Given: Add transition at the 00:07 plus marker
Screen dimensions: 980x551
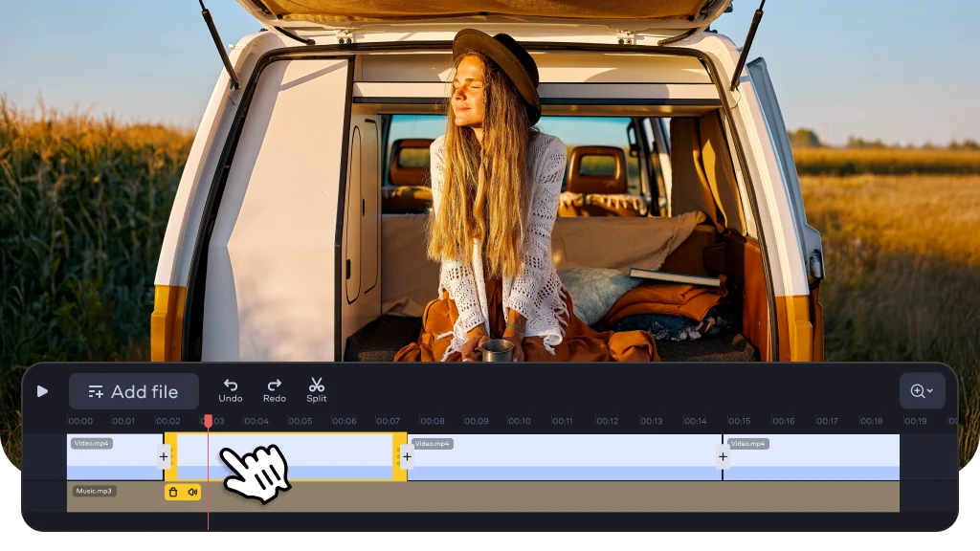Looking at the screenshot, I should point(407,457).
